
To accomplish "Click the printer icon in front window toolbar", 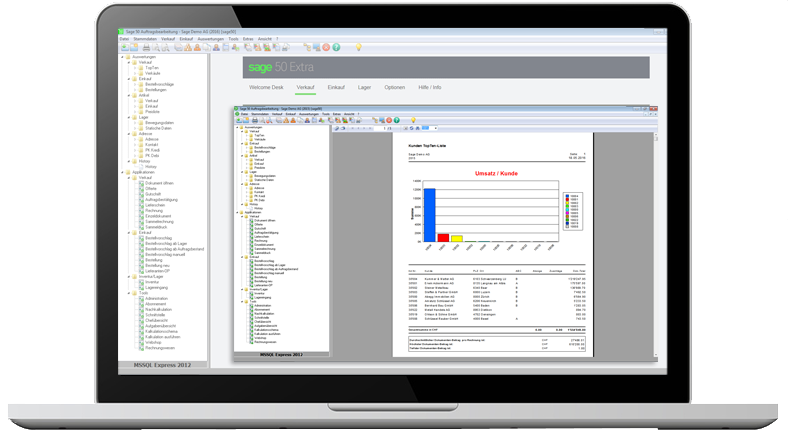I will (x=255, y=120).
